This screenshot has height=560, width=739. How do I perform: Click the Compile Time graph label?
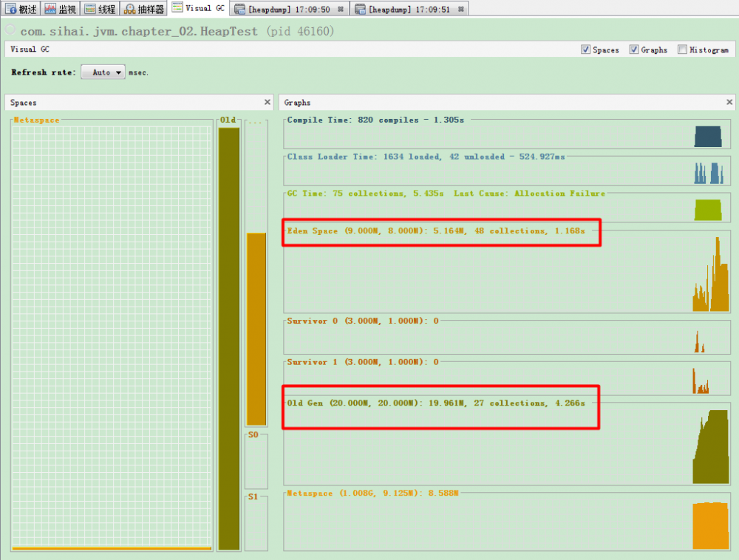[x=375, y=120]
